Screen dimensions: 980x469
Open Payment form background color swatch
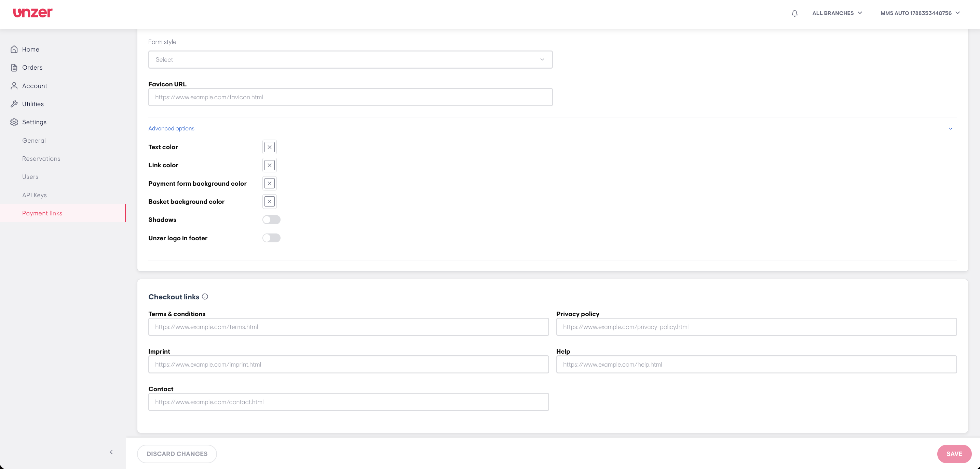point(269,183)
